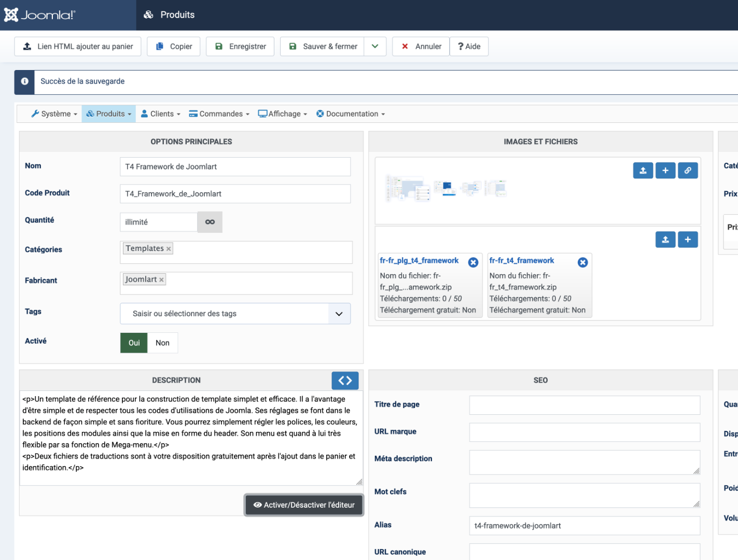The width and height of the screenshot is (738, 560).
Task: Set Activé to Oui
Action: click(134, 343)
